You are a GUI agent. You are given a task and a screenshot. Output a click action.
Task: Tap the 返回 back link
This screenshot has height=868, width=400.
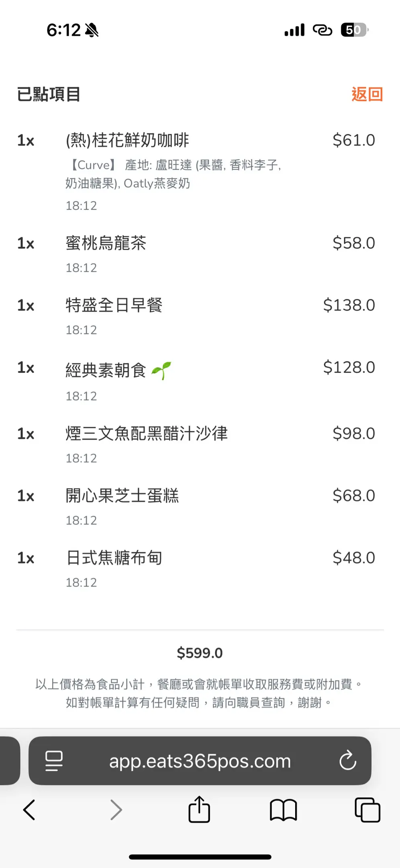click(x=367, y=94)
